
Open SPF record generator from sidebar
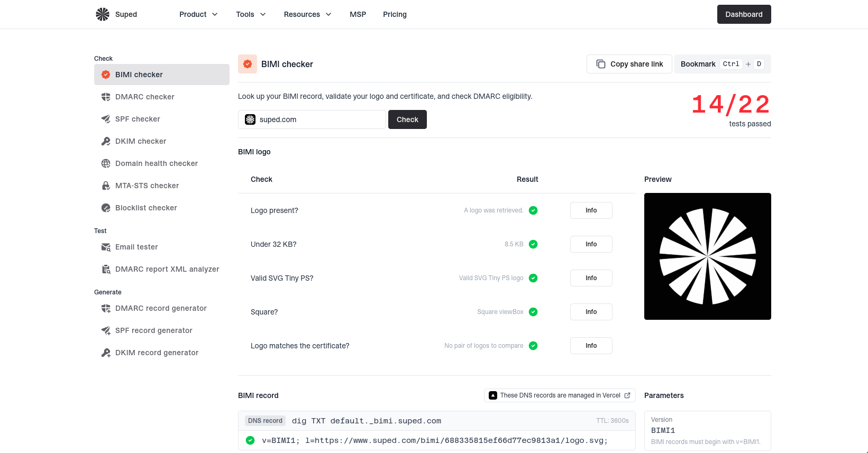162,330
